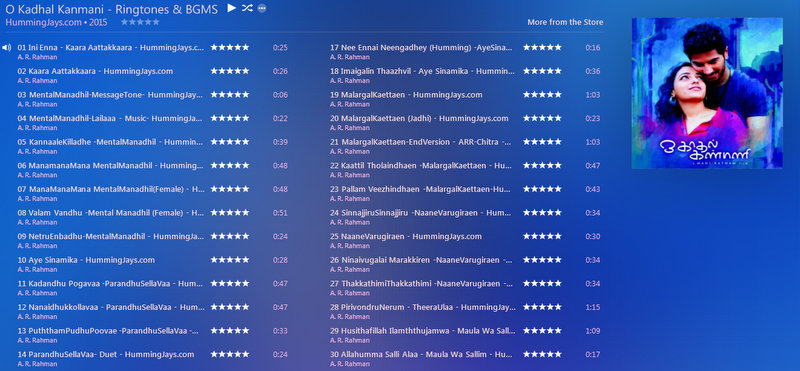Viewport: 800px width, 371px height.
Task: Select track 14 ParandhuSellaVaa- Duet
Action: click(x=106, y=354)
